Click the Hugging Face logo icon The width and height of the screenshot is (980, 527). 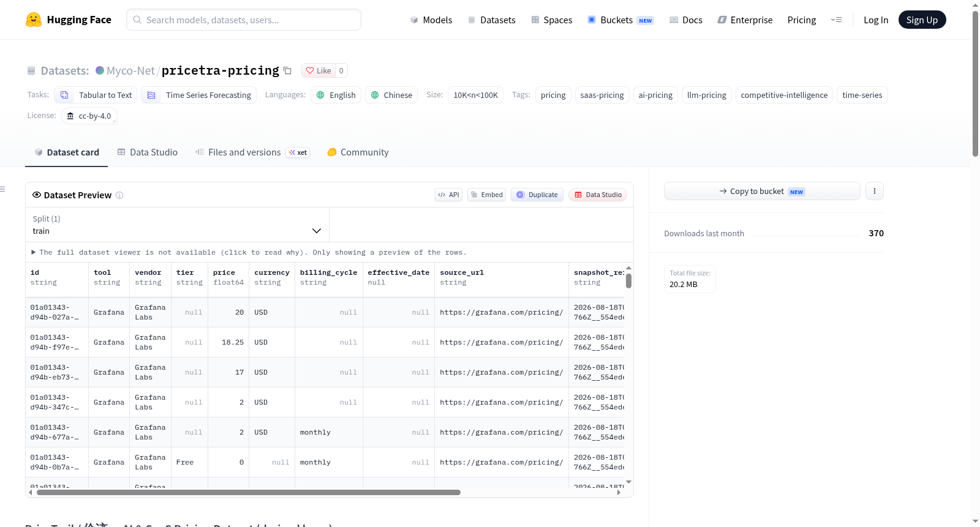tap(34, 20)
